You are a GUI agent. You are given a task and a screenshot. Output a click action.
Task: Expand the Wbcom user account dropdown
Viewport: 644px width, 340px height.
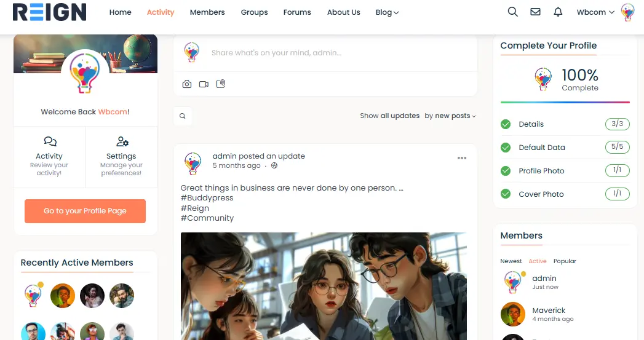pos(595,12)
